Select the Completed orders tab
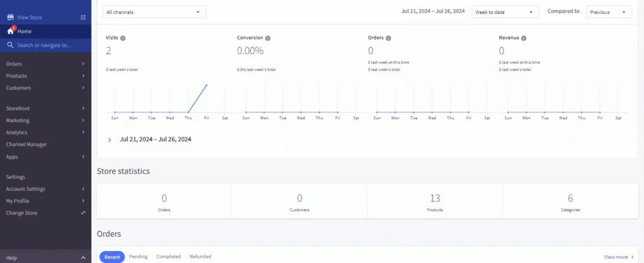Screen dimensions: 644x263 click(169, 257)
